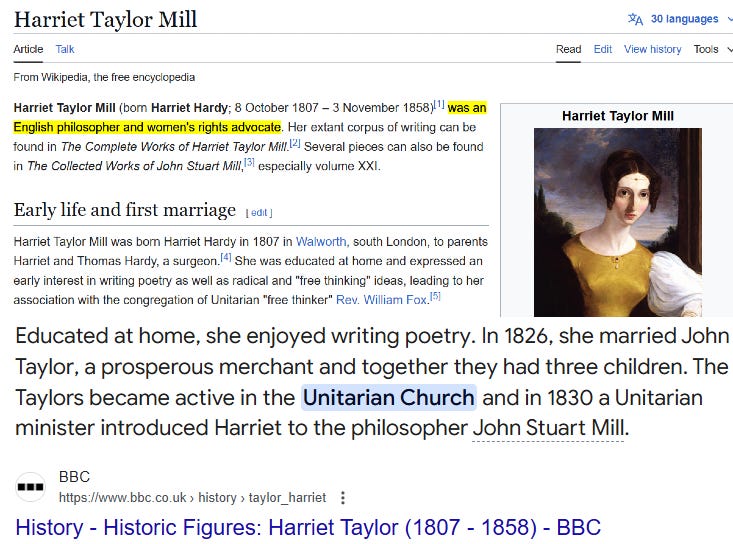Click the infobox Harriet Taylor Mill caption

(618, 116)
